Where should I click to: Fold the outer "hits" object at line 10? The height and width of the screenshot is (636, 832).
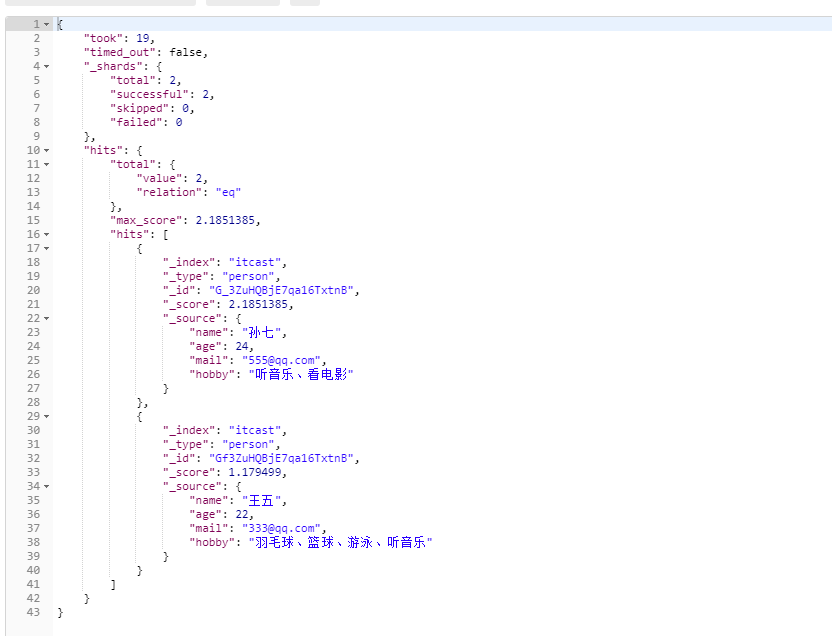[x=46, y=150]
